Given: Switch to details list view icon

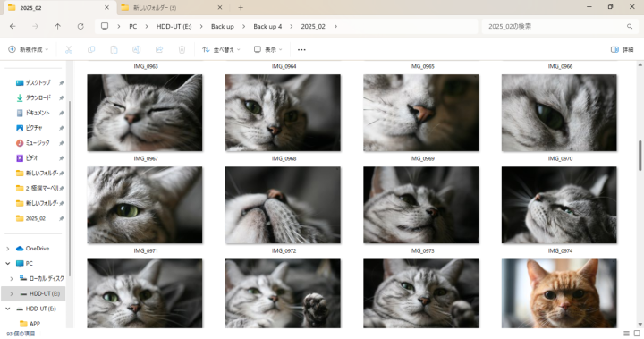Looking at the screenshot, I should (626, 334).
